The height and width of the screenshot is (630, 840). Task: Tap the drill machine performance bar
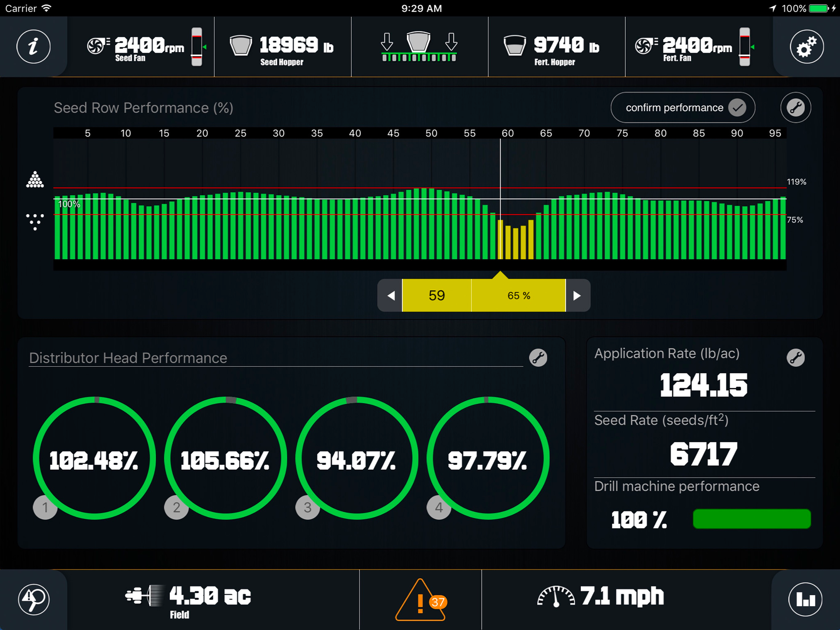coord(751,519)
